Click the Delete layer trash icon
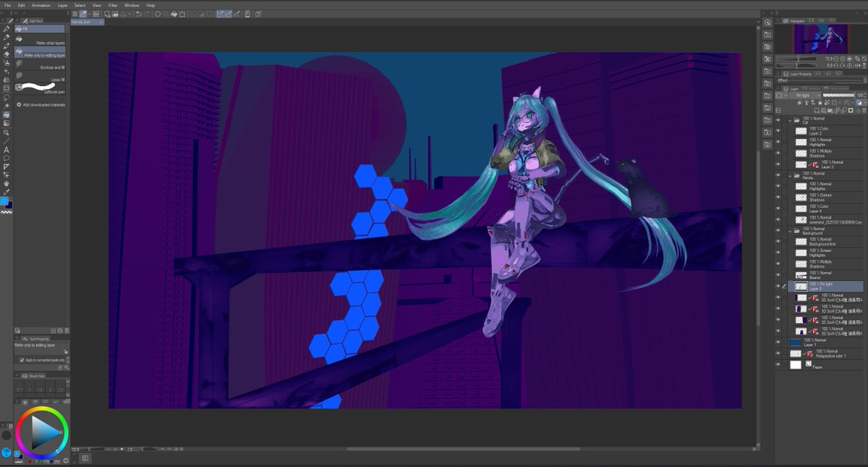 tap(864, 110)
